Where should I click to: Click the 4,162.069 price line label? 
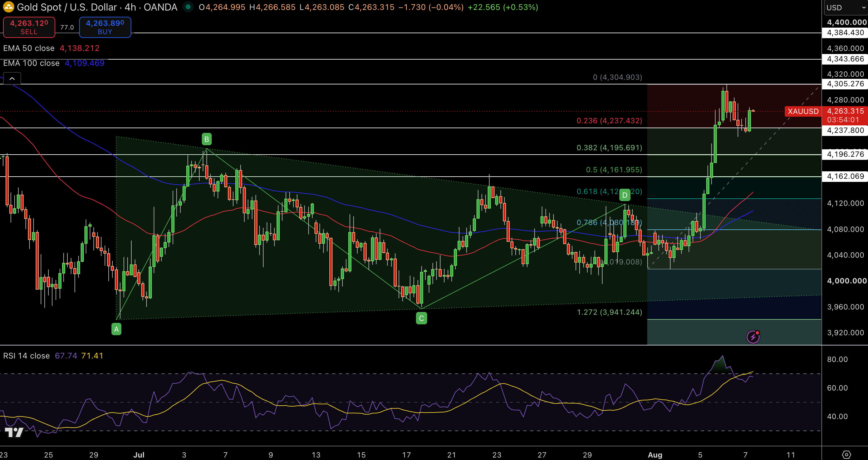pos(845,176)
